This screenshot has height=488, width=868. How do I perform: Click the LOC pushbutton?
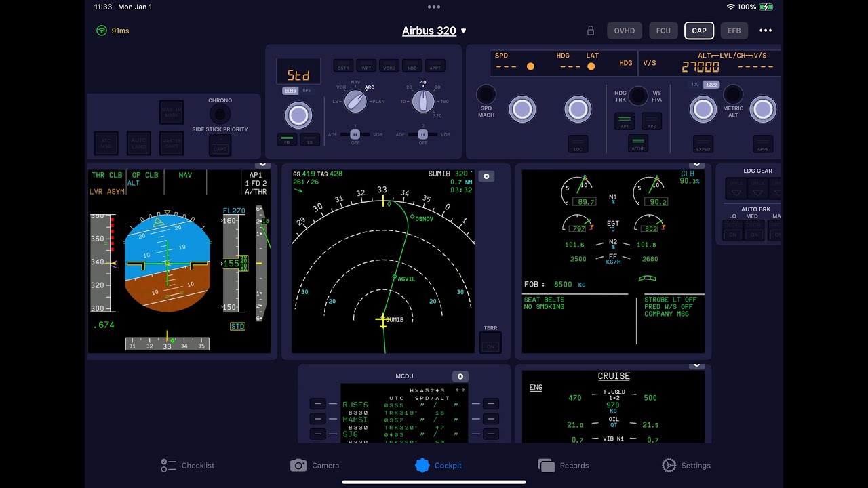tap(578, 143)
